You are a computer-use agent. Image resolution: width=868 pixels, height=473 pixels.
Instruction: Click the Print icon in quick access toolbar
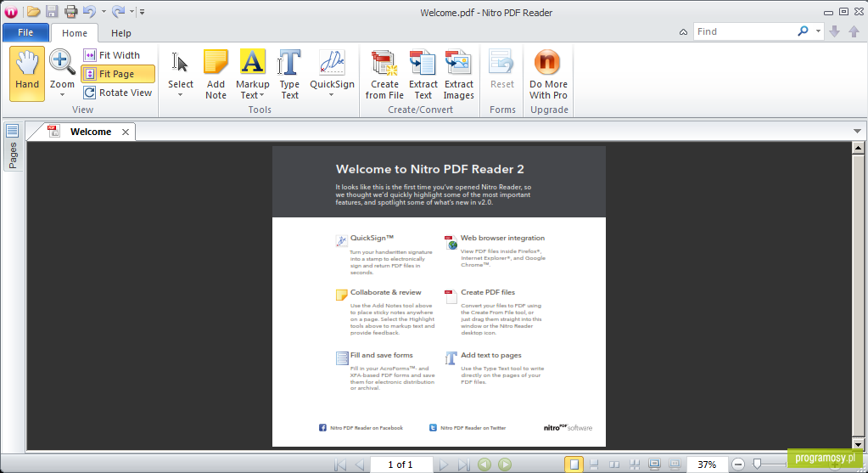[x=71, y=12]
